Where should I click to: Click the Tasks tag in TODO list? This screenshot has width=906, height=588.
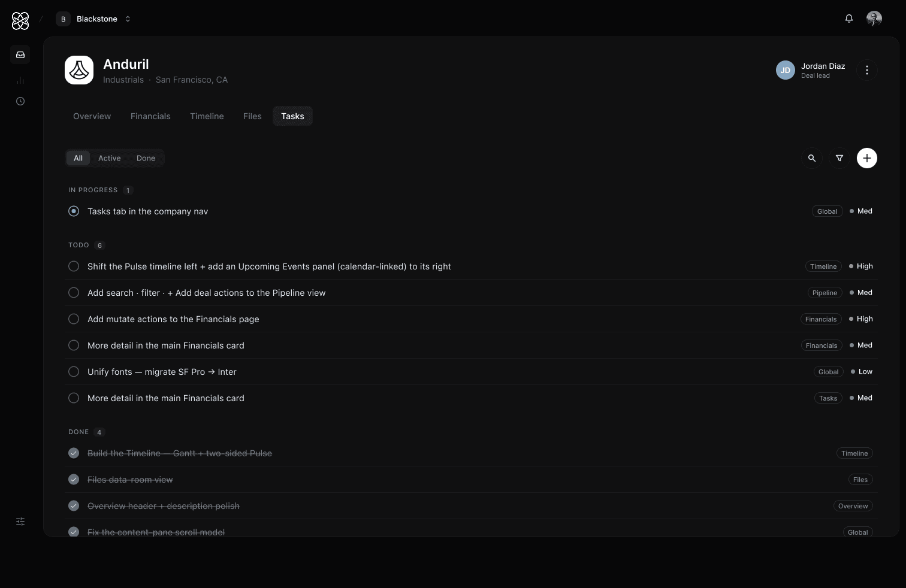(828, 398)
